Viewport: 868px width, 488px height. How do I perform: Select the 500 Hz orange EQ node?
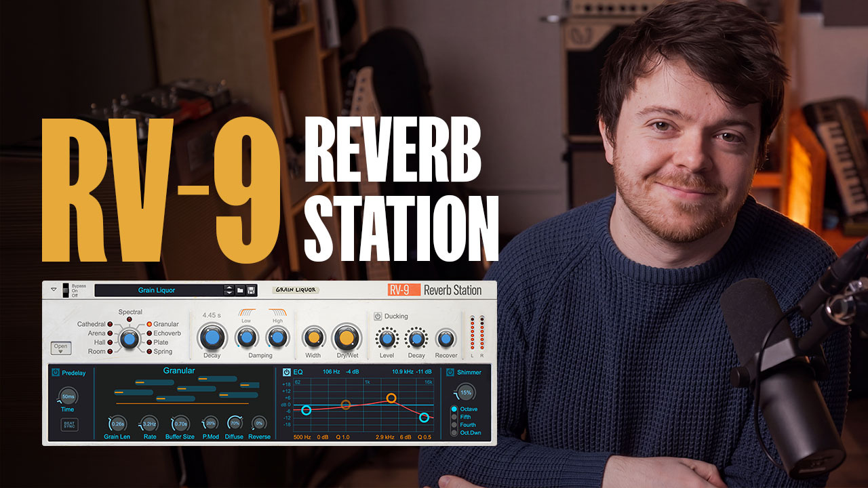(346, 405)
